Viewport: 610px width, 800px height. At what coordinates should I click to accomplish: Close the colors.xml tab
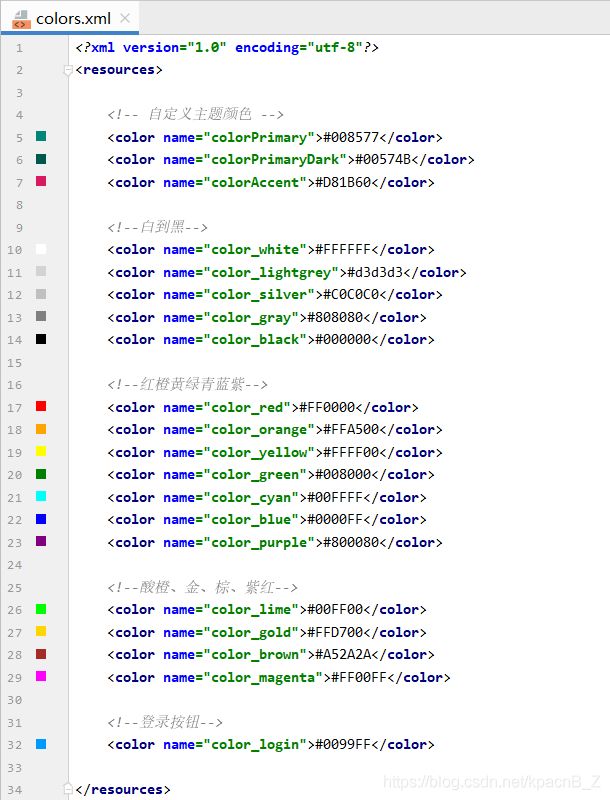[124, 18]
